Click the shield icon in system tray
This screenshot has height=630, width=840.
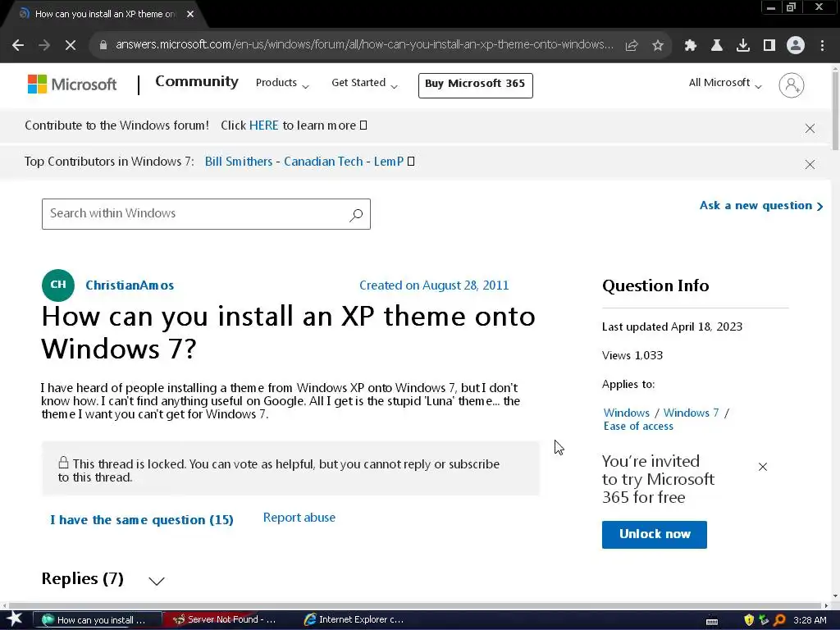click(x=749, y=620)
